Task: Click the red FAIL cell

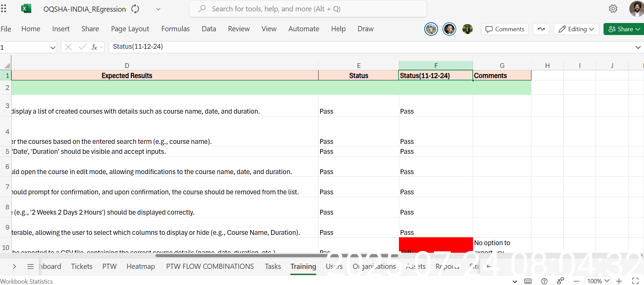Action: point(436,245)
